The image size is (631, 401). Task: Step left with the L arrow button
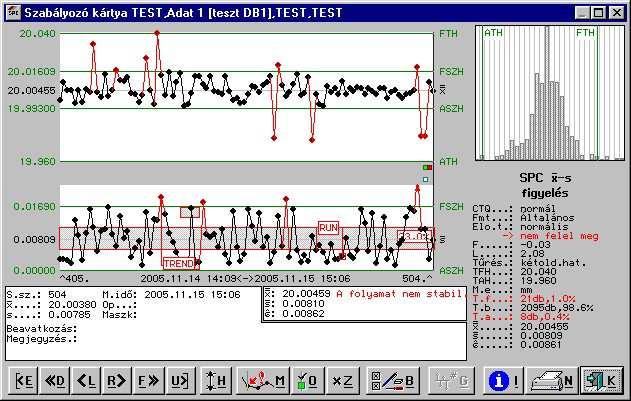87,380
